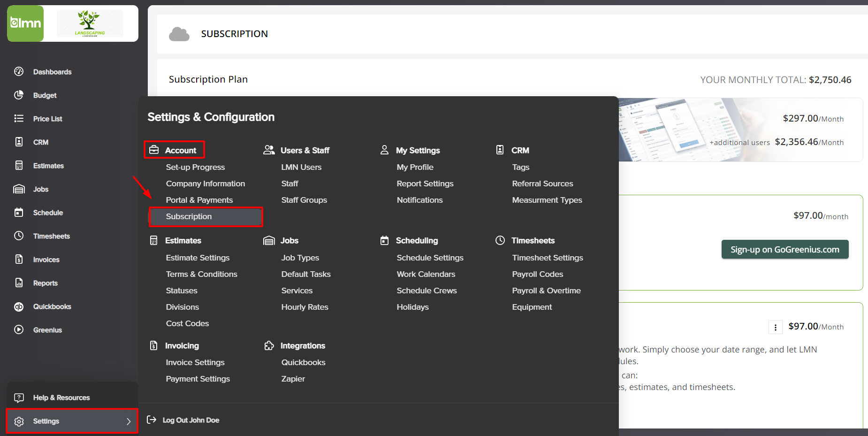Screen dimensions: 868x436
Task: Open My Profile
Action: [x=415, y=167]
